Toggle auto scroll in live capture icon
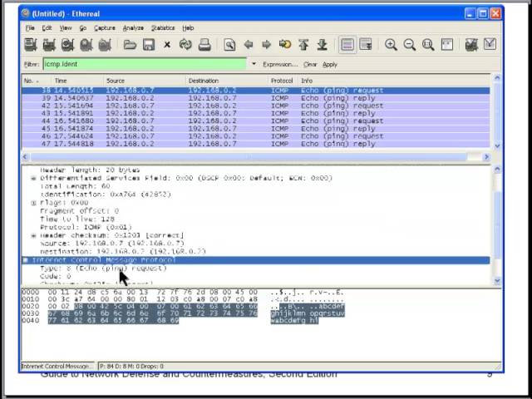This screenshot has width=532, height=399. [x=366, y=45]
